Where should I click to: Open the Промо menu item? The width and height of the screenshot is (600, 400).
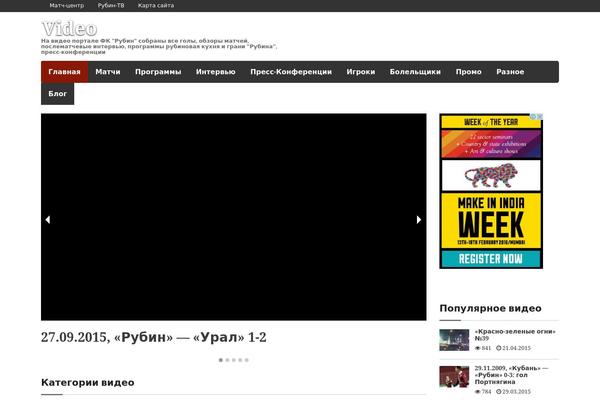point(468,72)
